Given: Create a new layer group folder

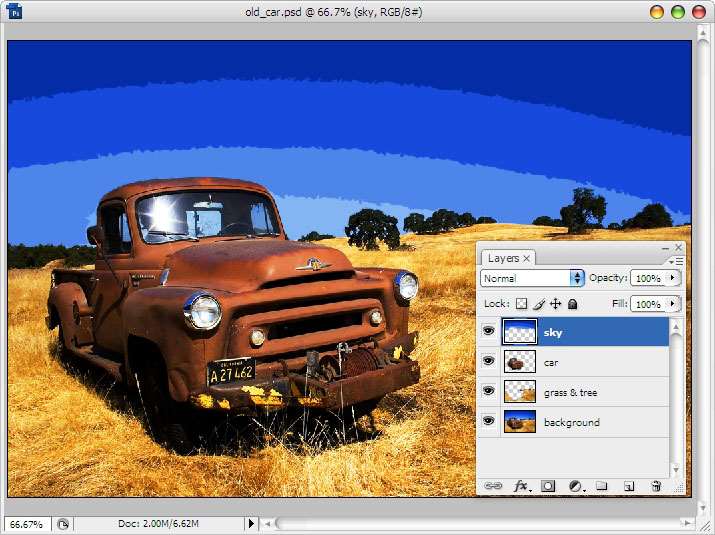Looking at the screenshot, I should [x=602, y=486].
